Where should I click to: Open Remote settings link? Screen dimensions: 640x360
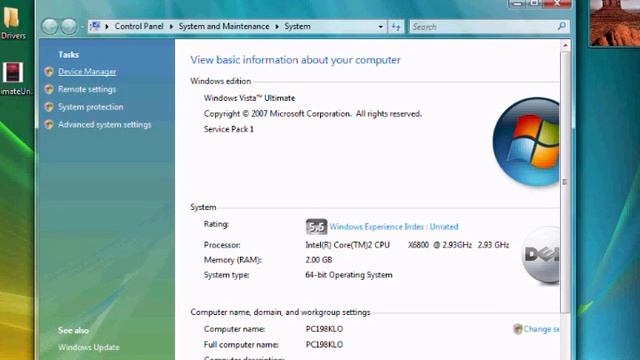[87, 89]
